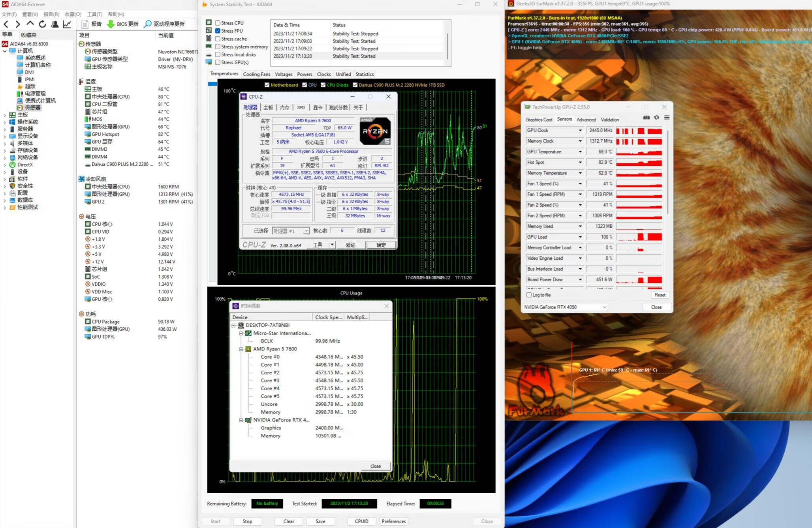Enable Stress system memory checkbox

(x=218, y=47)
